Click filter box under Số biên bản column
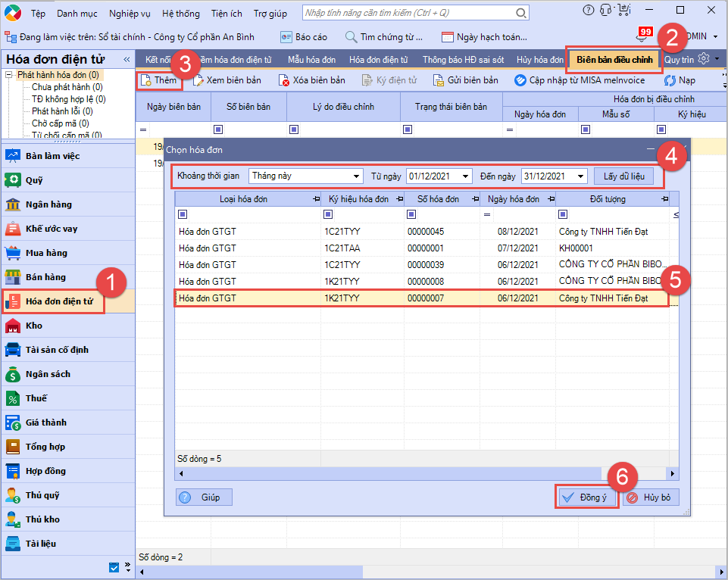 click(218, 129)
